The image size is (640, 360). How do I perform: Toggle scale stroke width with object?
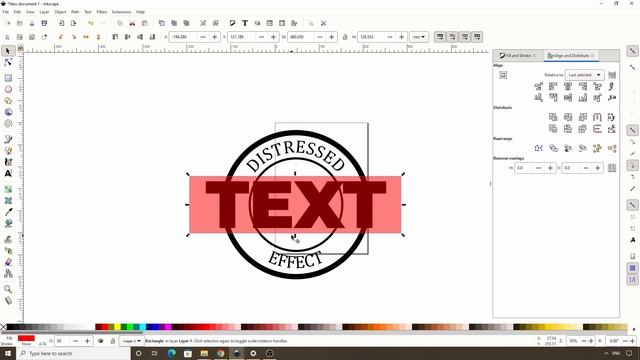tap(440, 37)
